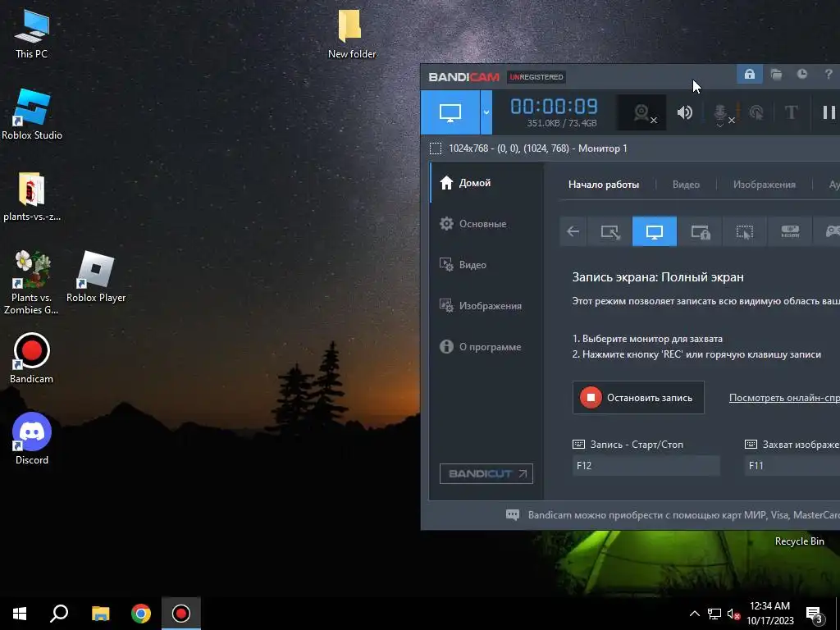
Task: Select the Discord desktop shortcut
Action: [32, 439]
